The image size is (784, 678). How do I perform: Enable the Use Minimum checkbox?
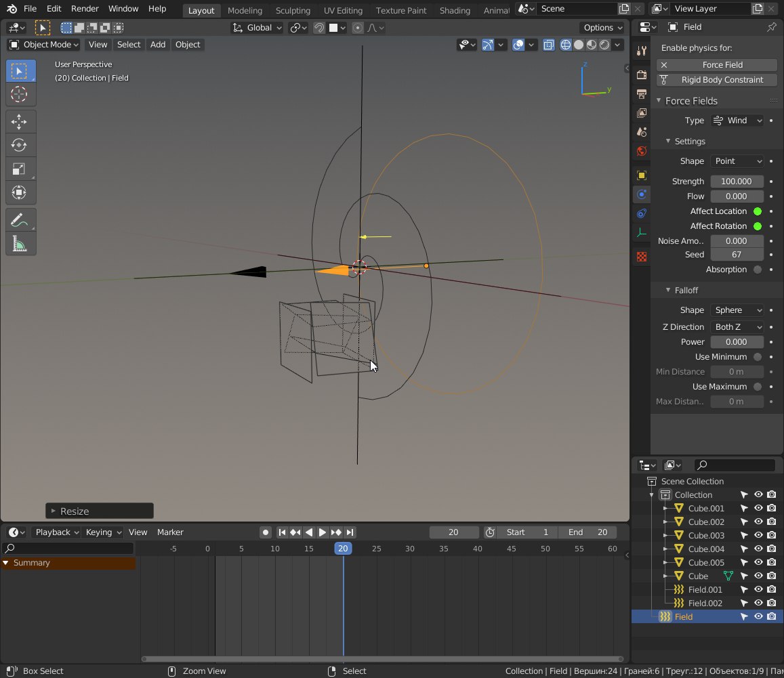click(758, 357)
